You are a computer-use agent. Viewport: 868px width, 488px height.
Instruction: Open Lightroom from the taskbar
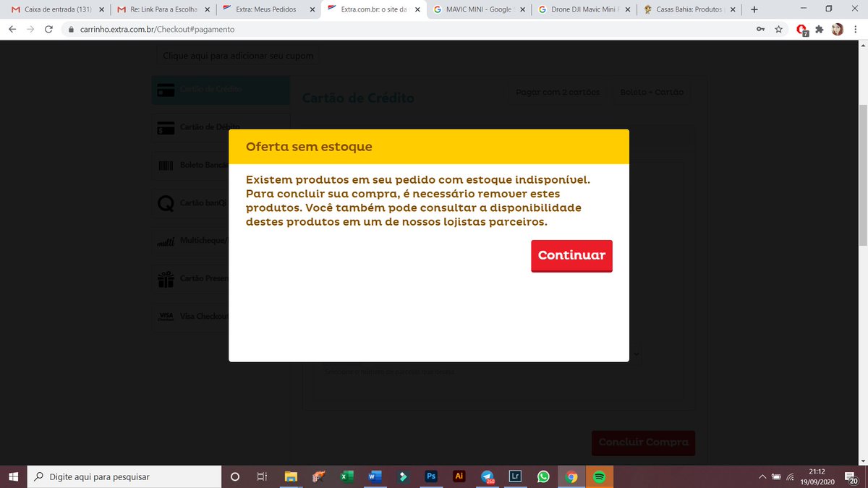point(515,476)
